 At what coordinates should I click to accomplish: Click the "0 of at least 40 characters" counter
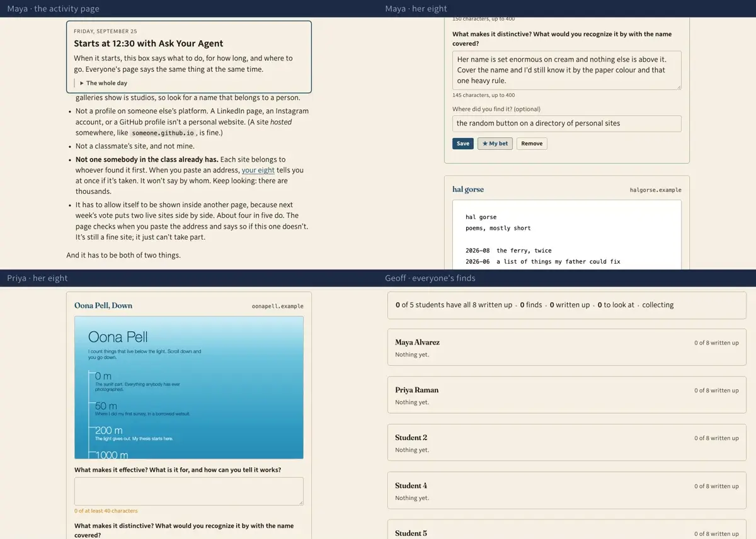(106, 511)
